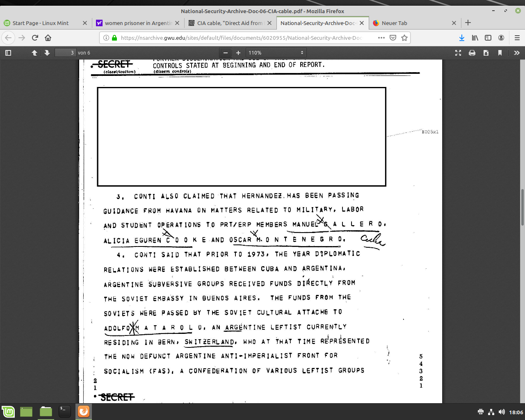525x420 pixels.
Task: Open the Library bookmarks and history
Action: [x=475, y=38]
